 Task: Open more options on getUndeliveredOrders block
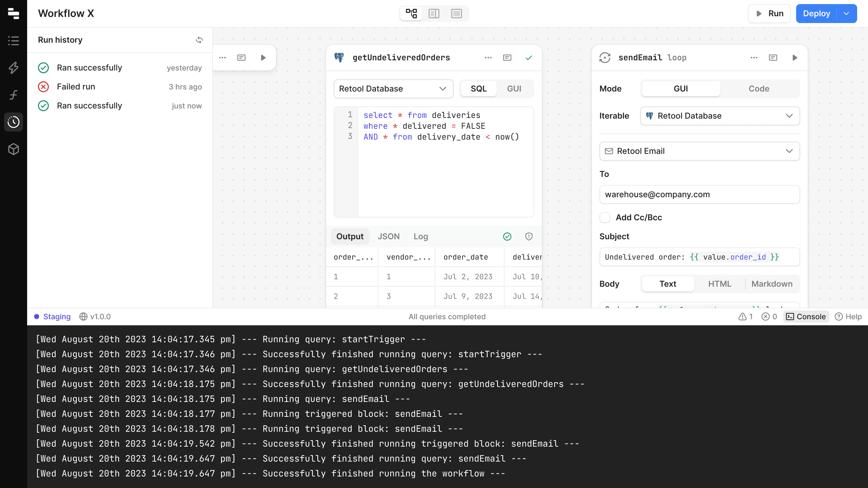488,58
